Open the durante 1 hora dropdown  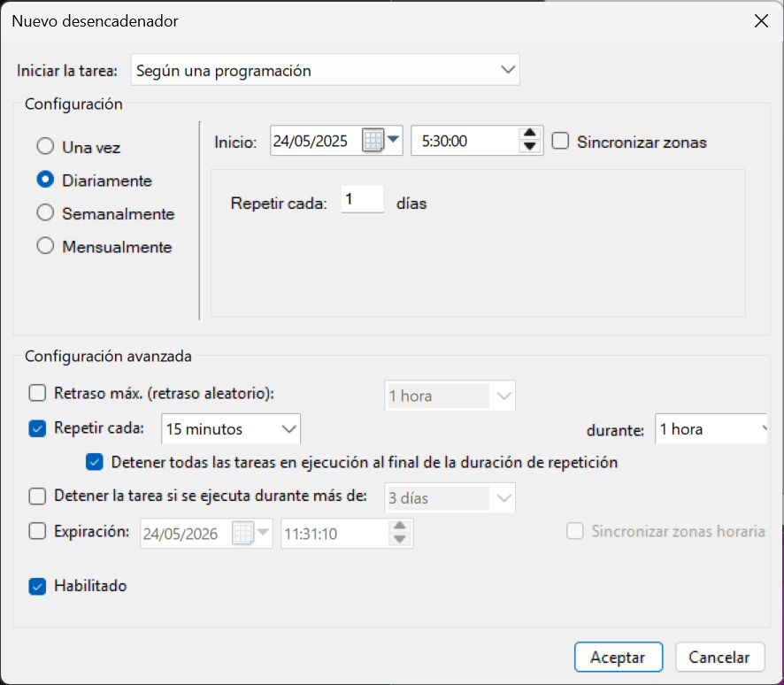tap(711, 429)
